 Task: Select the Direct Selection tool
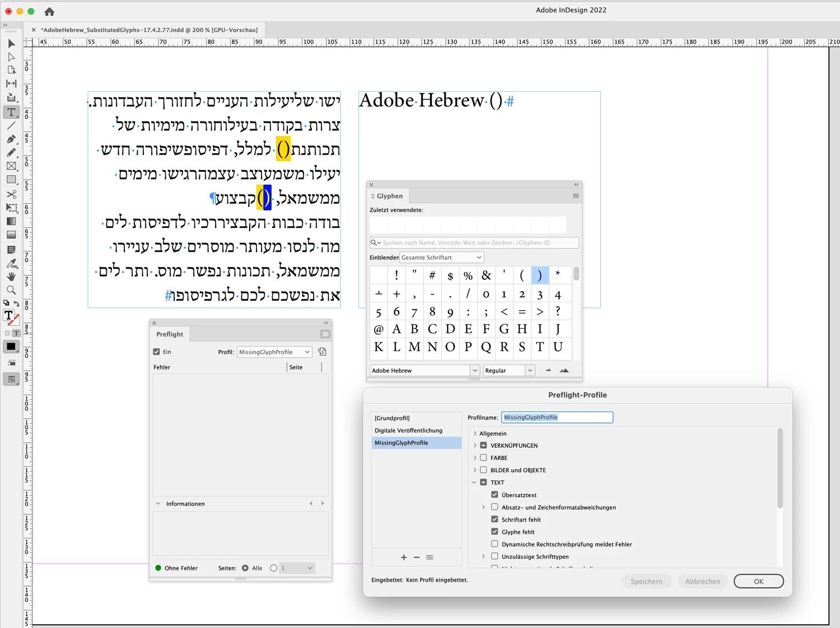coord(11,57)
